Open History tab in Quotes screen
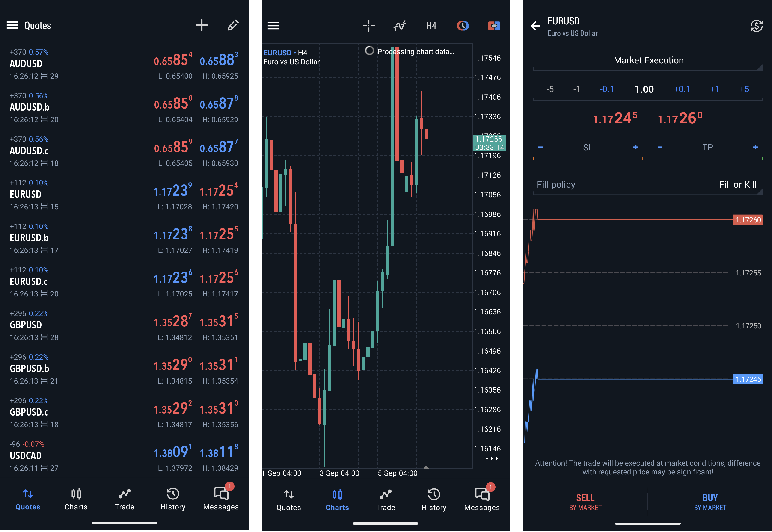The height and width of the screenshot is (532, 772). [173, 499]
